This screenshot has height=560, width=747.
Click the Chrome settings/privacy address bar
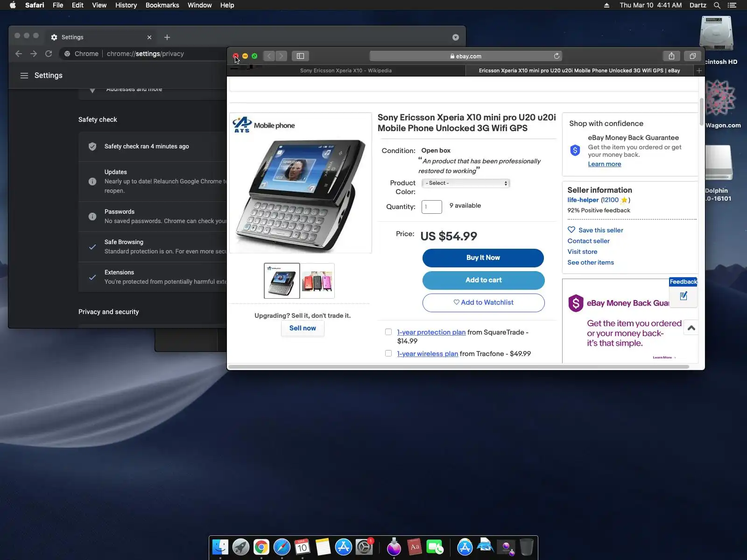(145, 54)
